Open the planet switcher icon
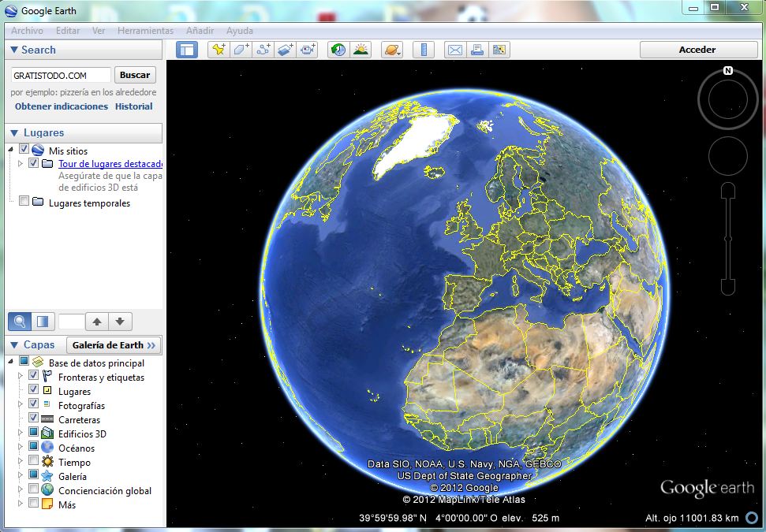This screenshot has width=766, height=532. tap(392, 50)
